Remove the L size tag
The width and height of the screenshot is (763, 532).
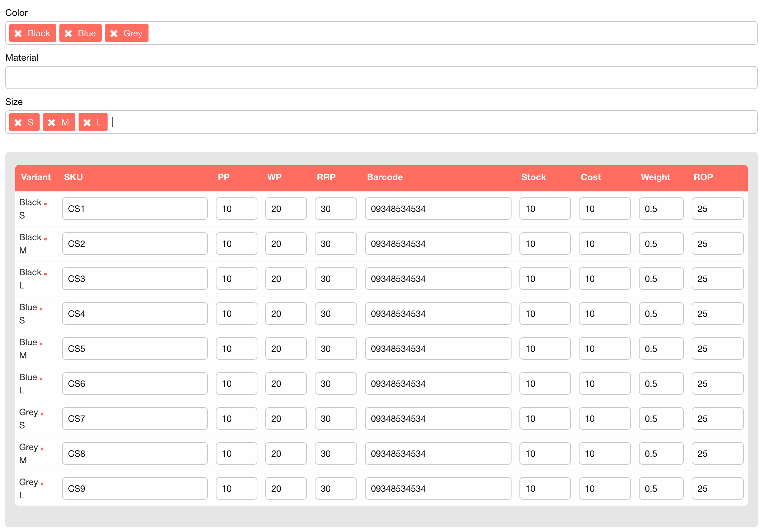(87, 123)
